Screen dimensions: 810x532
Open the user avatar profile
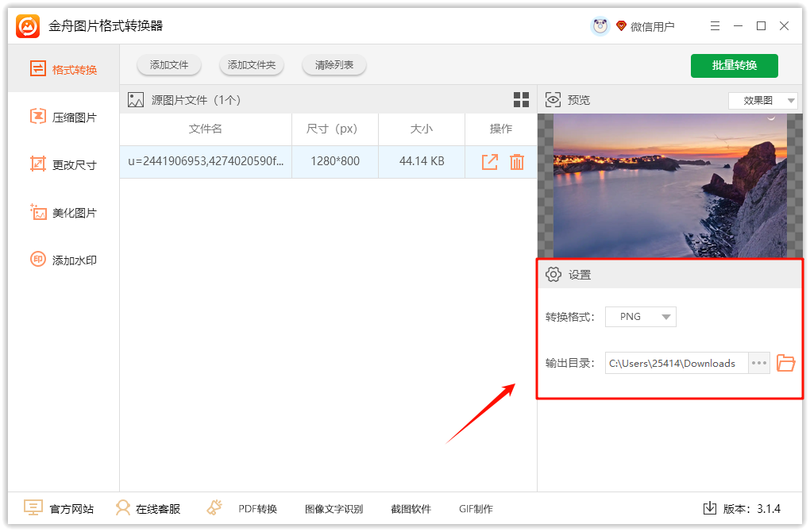pos(600,26)
